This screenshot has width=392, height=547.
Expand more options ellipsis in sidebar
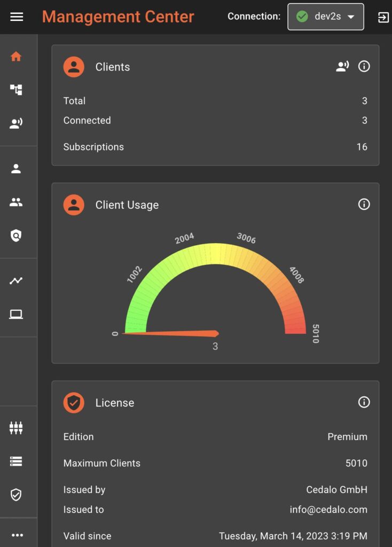[x=17, y=535]
